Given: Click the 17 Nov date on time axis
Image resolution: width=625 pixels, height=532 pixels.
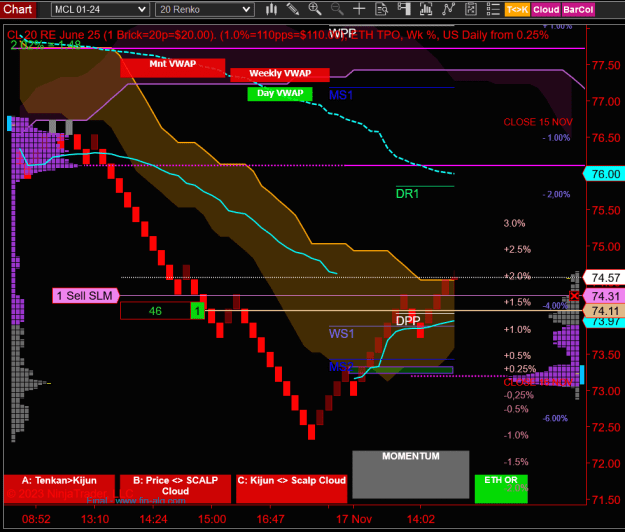Looking at the screenshot, I should click(354, 519).
